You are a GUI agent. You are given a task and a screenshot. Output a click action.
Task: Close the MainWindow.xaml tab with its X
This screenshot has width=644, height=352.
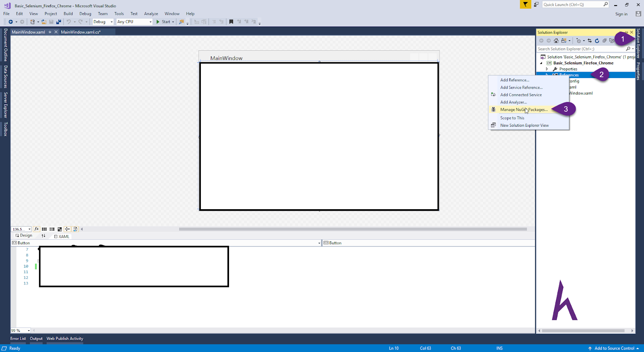point(56,32)
